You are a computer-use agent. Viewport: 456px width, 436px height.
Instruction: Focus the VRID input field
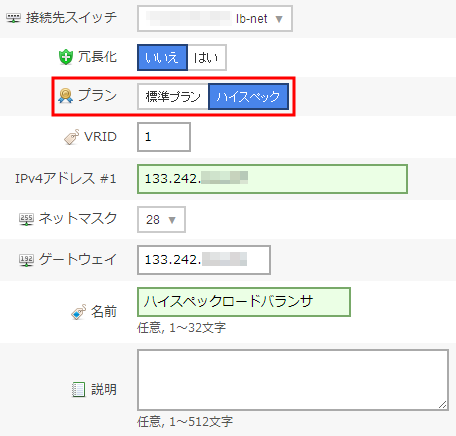coord(164,137)
